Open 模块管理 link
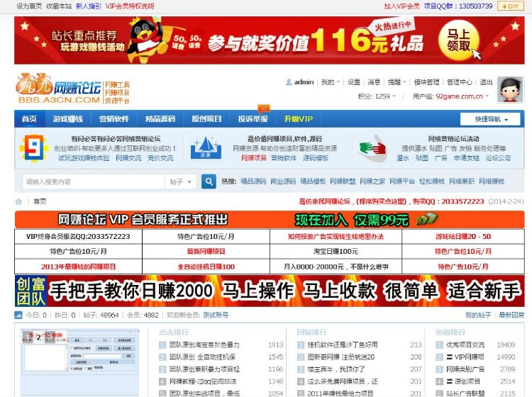The height and width of the screenshot is (397, 532). [x=426, y=82]
